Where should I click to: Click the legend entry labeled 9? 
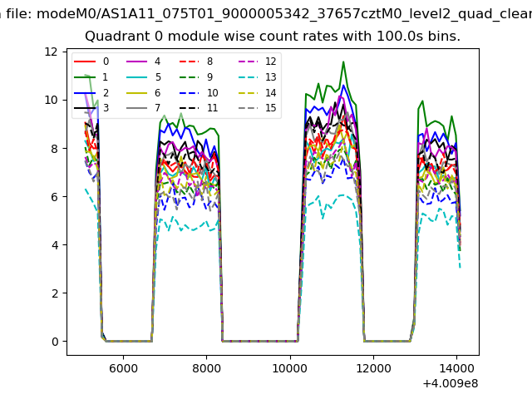point(196,77)
